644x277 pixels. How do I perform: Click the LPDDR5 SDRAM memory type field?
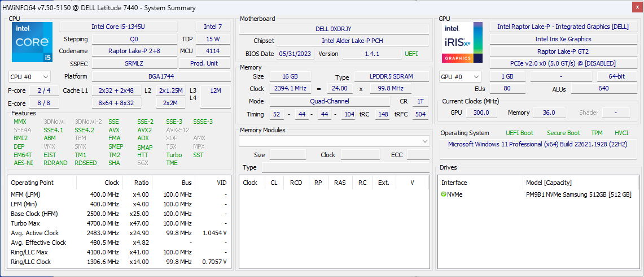click(x=390, y=76)
